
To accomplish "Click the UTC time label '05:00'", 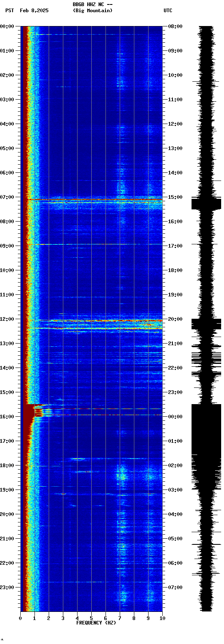I will click(175, 539).
